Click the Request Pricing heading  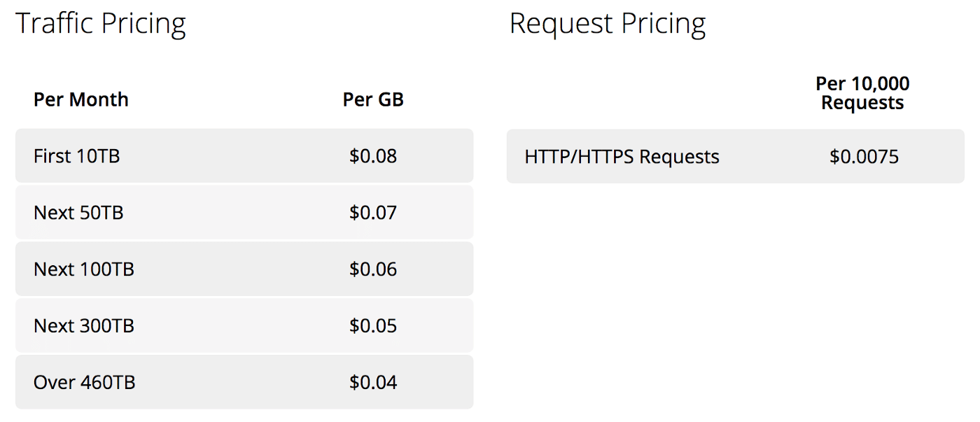click(608, 24)
